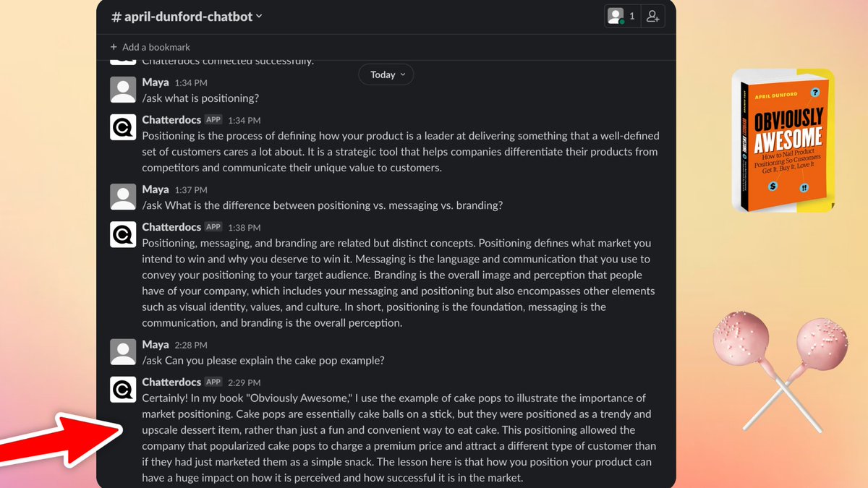
Task: Open the Chatterdocs app icon next to 1:34 PM reply
Action: [x=123, y=127]
